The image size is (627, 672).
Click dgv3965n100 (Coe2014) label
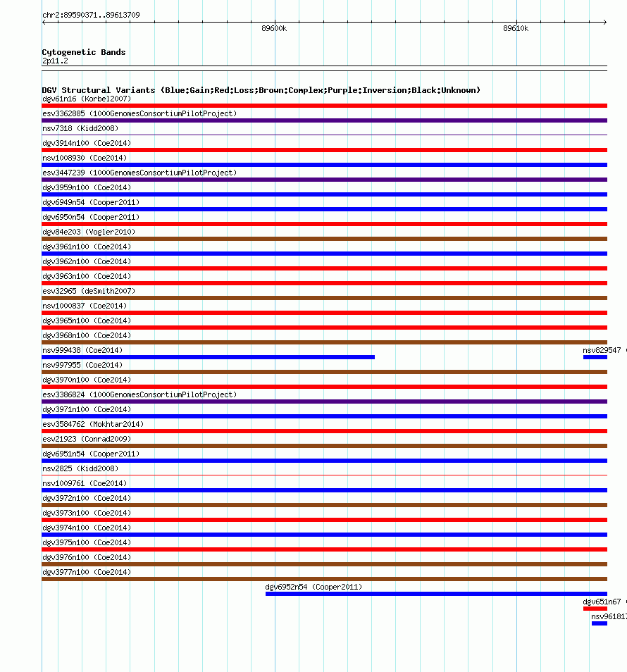(x=87, y=321)
